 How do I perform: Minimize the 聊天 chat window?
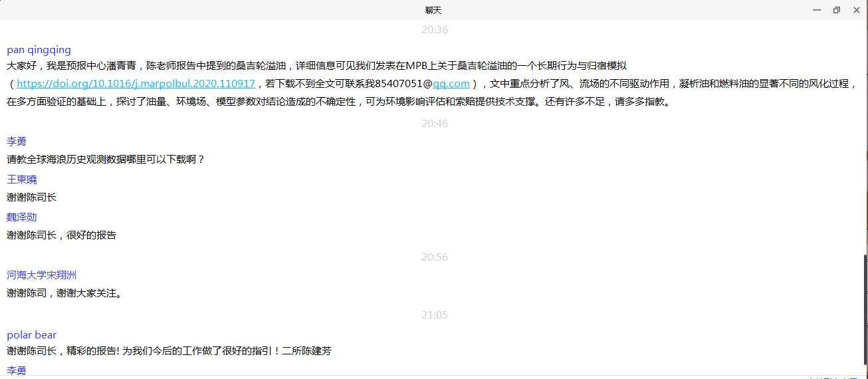[817, 10]
